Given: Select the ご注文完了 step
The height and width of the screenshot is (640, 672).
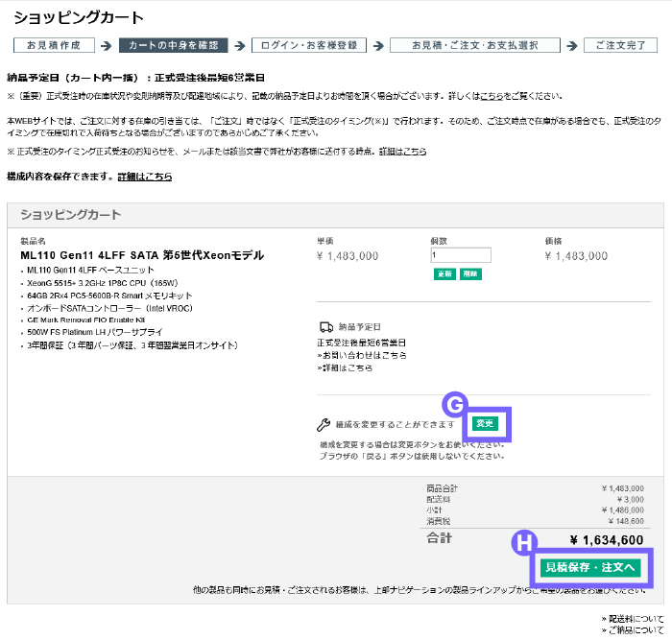Looking at the screenshot, I should point(620,45).
